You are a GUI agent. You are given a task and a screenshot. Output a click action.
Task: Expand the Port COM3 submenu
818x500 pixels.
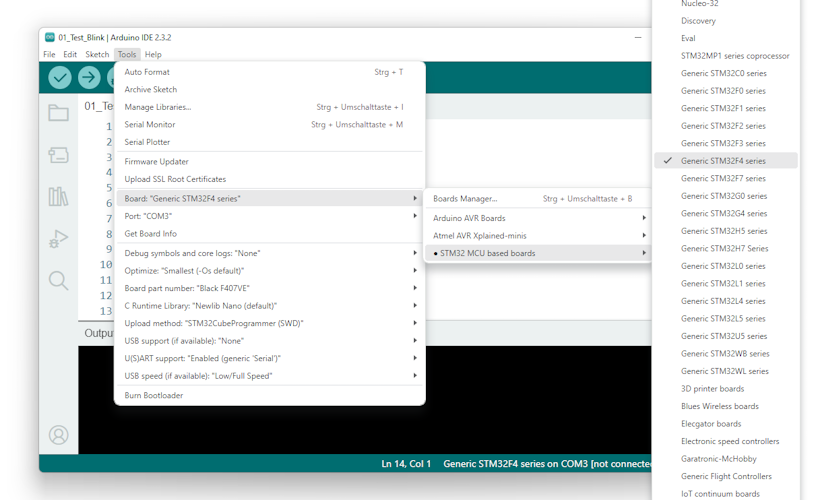(270, 216)
